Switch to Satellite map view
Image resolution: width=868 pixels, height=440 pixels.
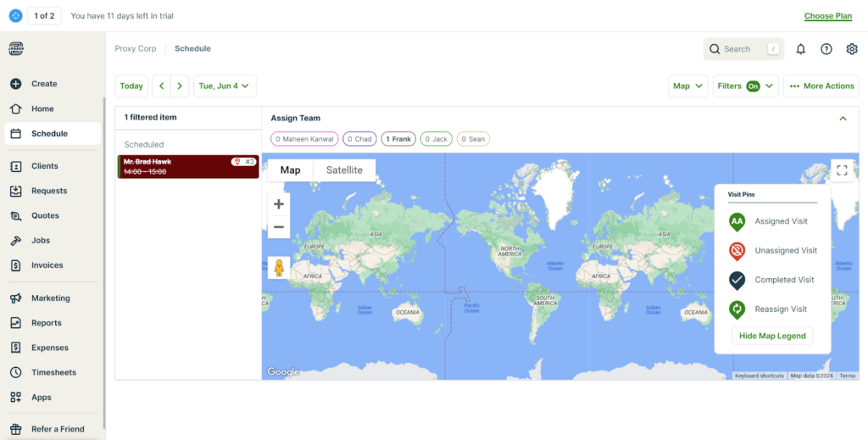click(344, 170)
